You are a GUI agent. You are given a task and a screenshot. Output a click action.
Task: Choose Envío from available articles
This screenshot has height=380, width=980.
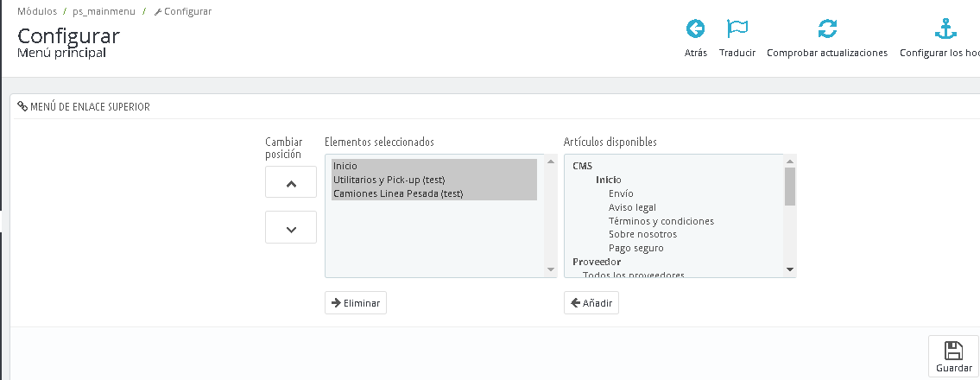[621, 193]
